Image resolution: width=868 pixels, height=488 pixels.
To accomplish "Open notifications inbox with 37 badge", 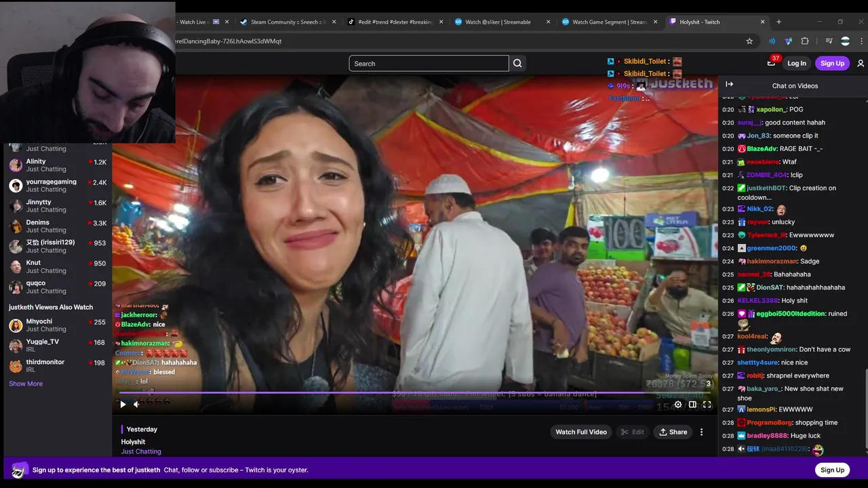I will tap(771, 62).
